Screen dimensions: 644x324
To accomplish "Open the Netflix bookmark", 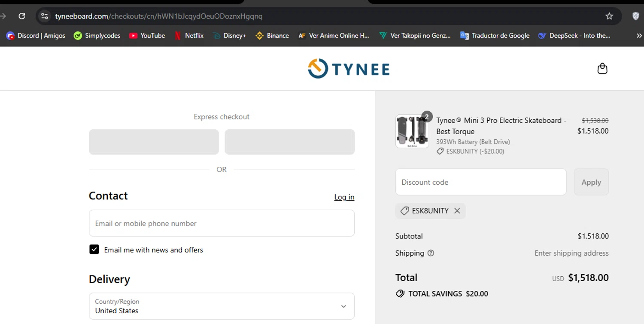I will click(189, 36).
